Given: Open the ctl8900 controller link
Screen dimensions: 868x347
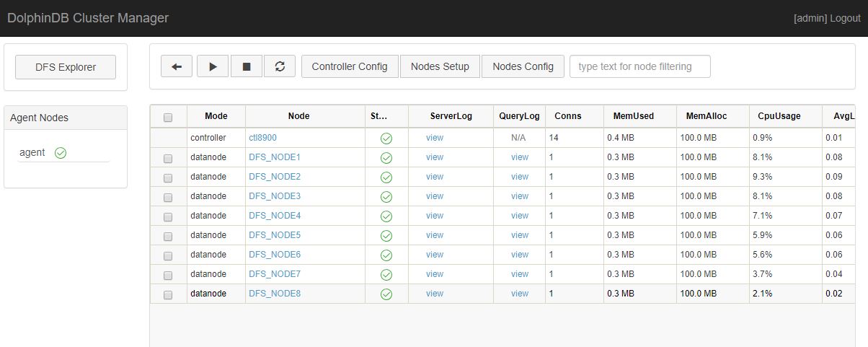Looking at the screenshot, I should pyautogui.click(x=262, y=137).
